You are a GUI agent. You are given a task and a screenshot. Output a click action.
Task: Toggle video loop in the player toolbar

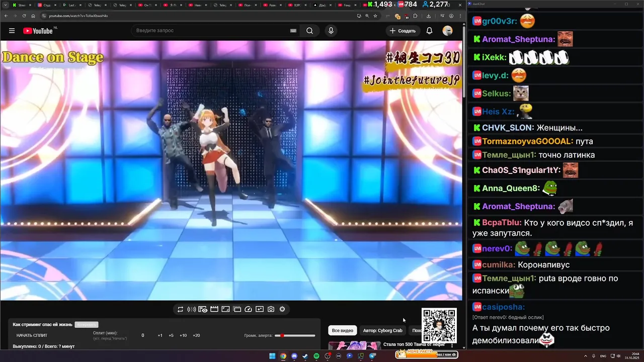click(x=180, y=309)
